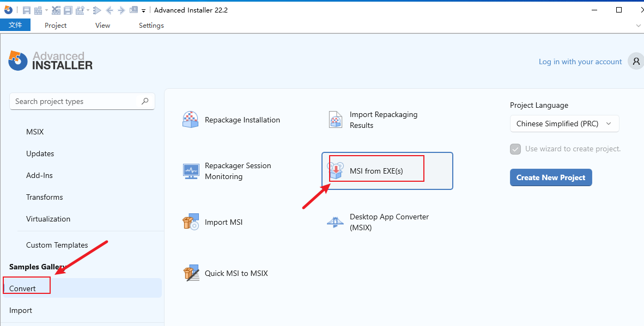Click the Log in with your account link
This screenshot has height=326, width=644.
click(580, 61)
